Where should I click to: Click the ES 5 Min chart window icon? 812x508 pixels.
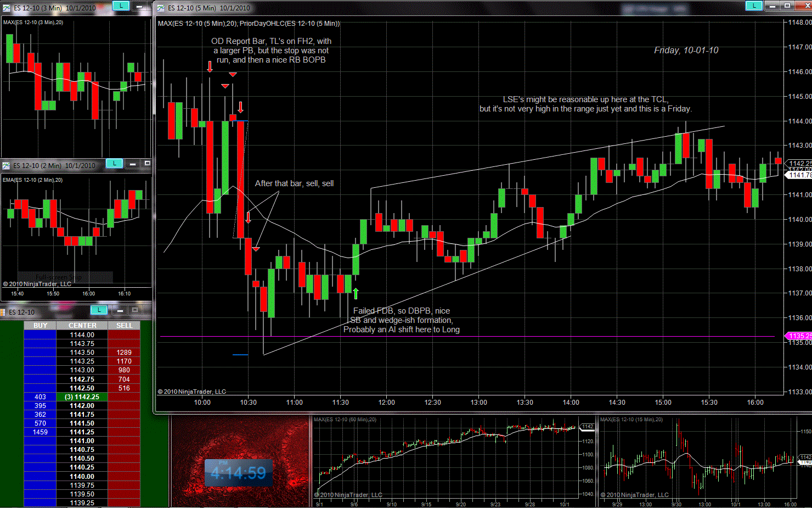point(161,8)
